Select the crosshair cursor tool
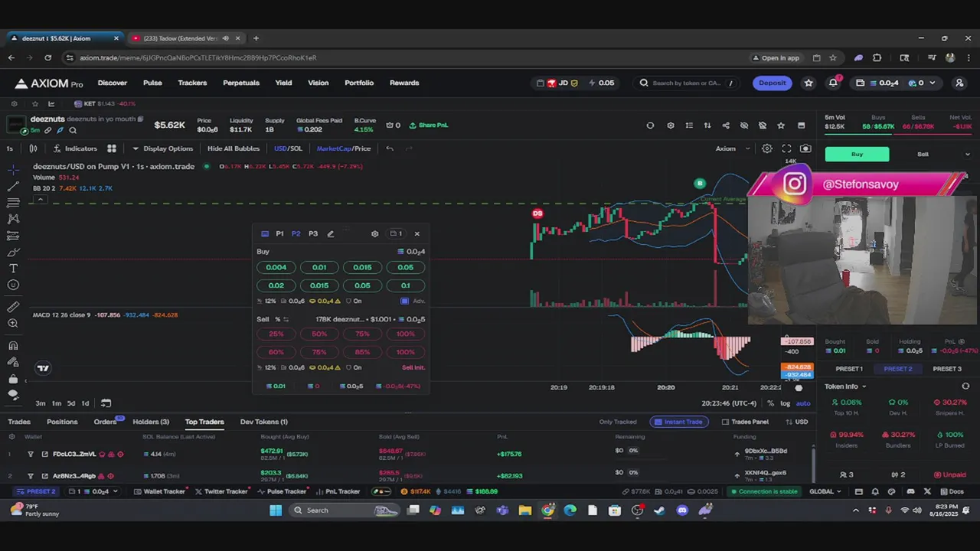 tap(13, 169)
